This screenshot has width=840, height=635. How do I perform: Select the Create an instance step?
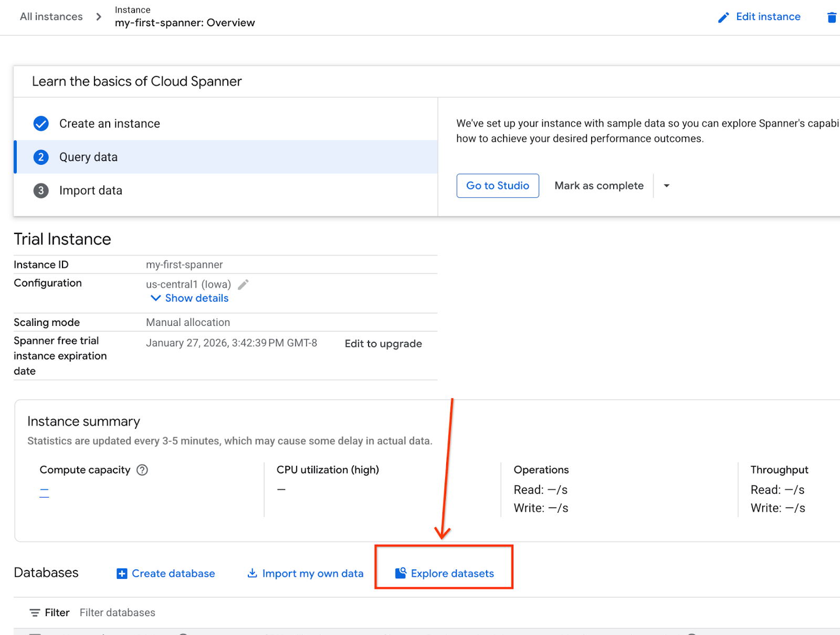(109, 124)
